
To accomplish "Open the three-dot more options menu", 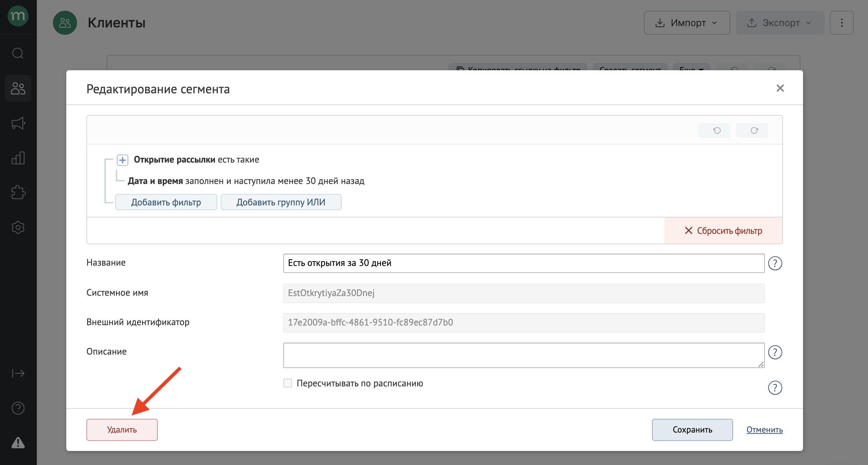I will click(842, 22).
